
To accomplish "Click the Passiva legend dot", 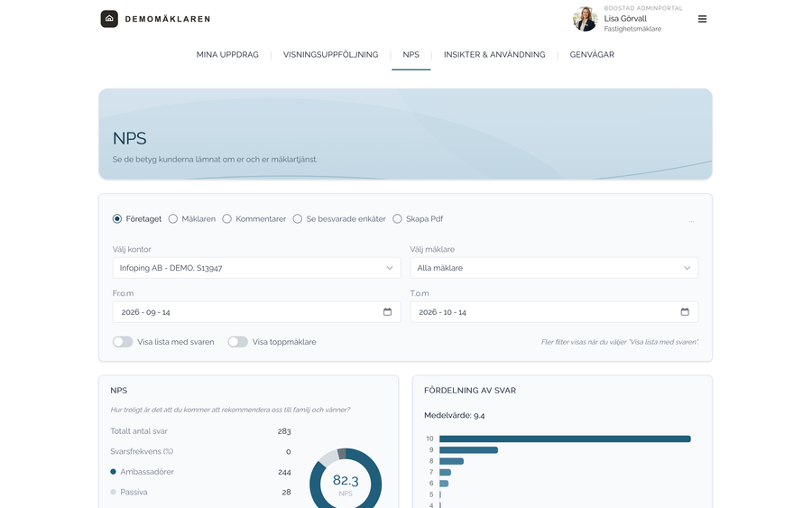I will click(x=113, y=492).
